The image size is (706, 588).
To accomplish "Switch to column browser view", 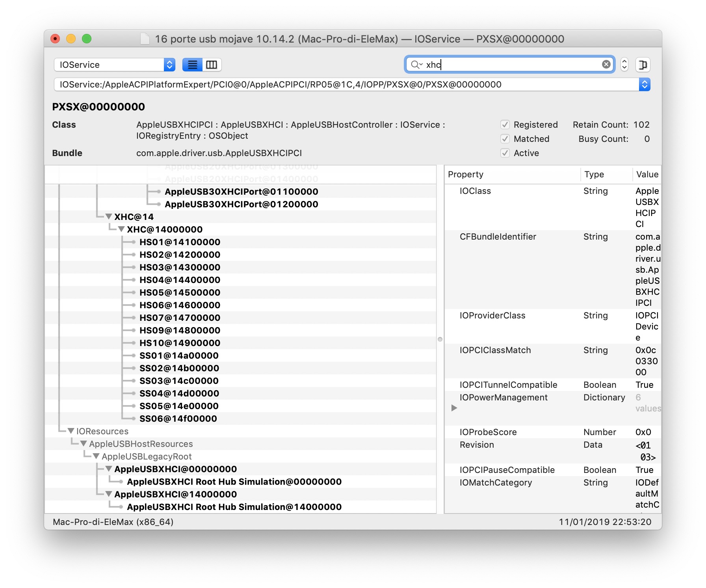I will tap(212, 65).
